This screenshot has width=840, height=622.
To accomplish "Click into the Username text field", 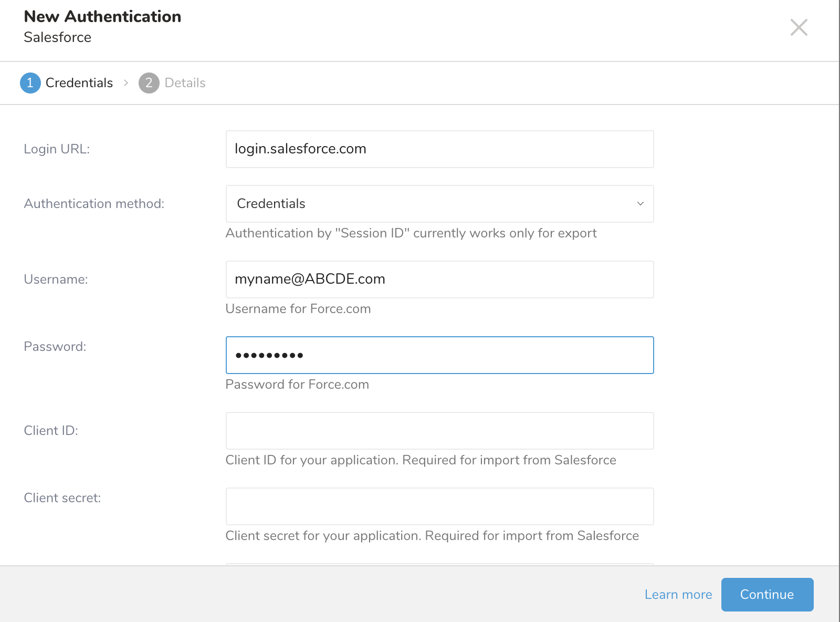I will 439,279.
